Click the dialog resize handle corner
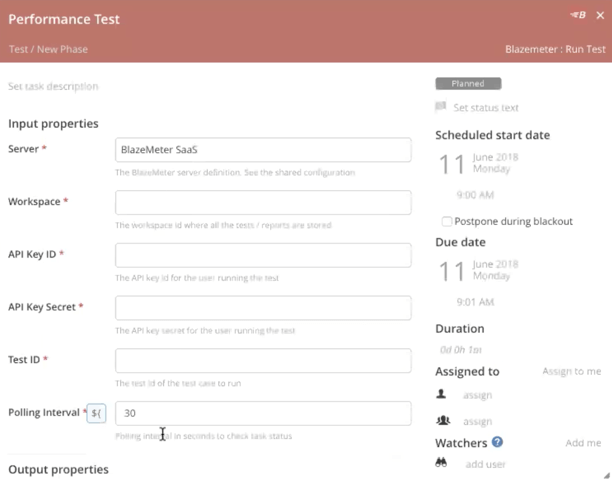The image size is (612, 479). 607,475
